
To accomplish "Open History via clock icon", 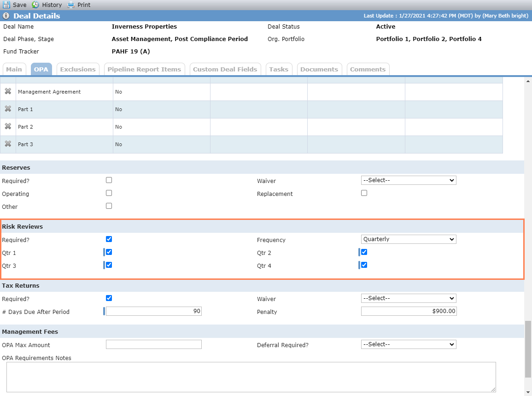I will coord(35,5).
